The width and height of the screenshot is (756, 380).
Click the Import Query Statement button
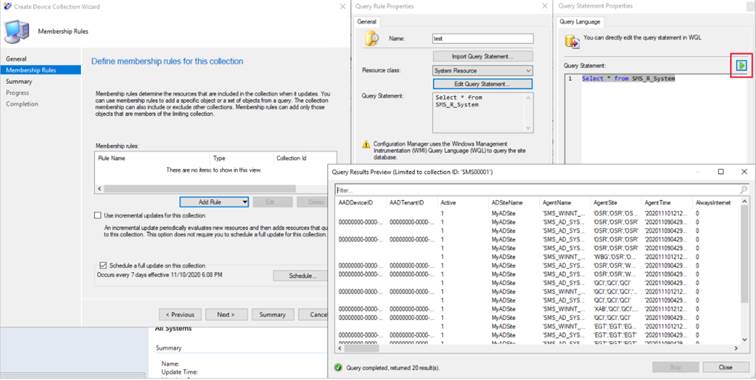[483, 56]
